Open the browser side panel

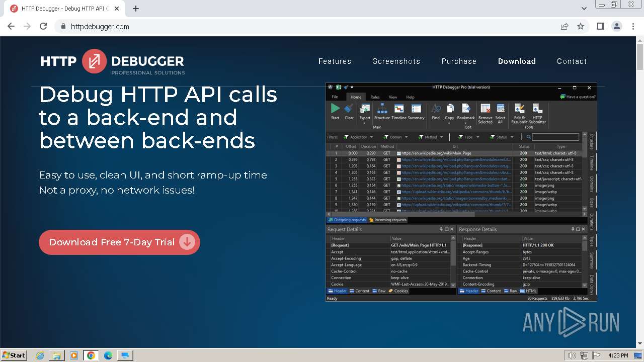pos(601,26)
